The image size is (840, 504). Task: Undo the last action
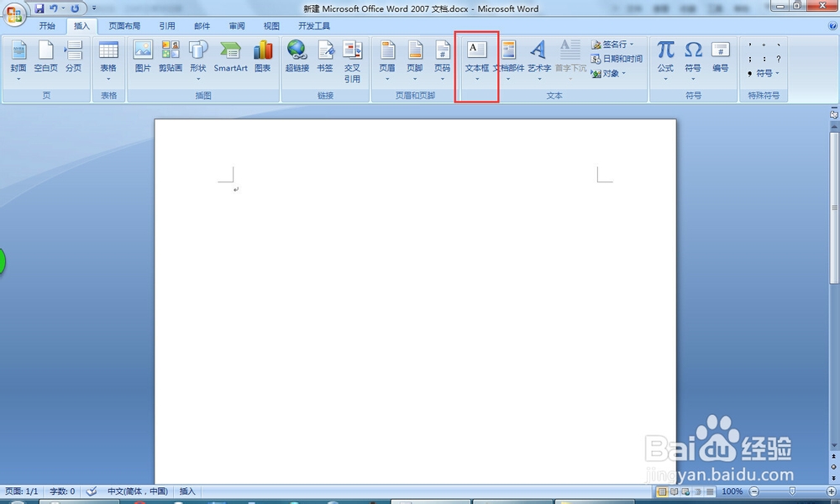tap(53, 8)
